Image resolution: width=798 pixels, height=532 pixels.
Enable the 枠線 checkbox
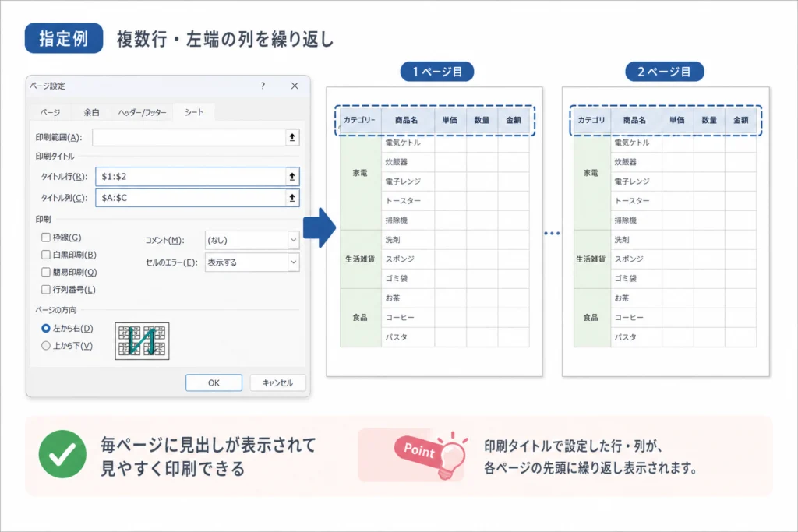46,237
